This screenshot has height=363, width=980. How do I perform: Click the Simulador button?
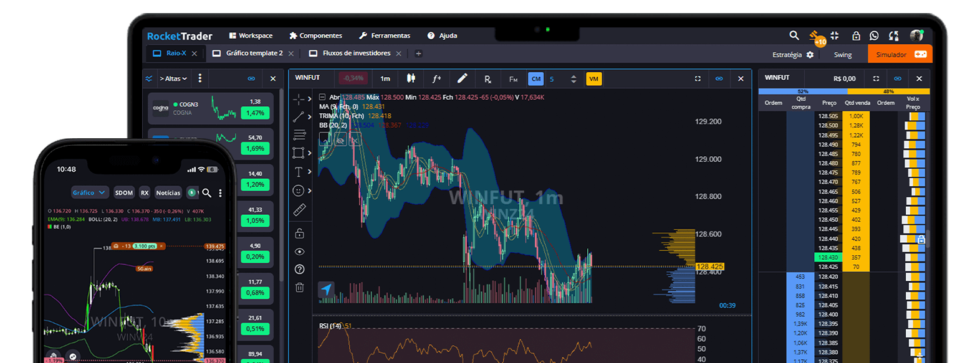pos(900,54)
